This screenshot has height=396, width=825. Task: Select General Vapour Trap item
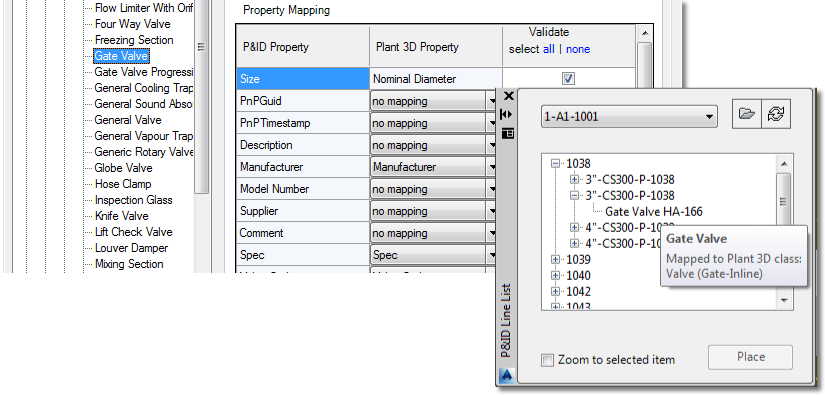pos(144,136)
